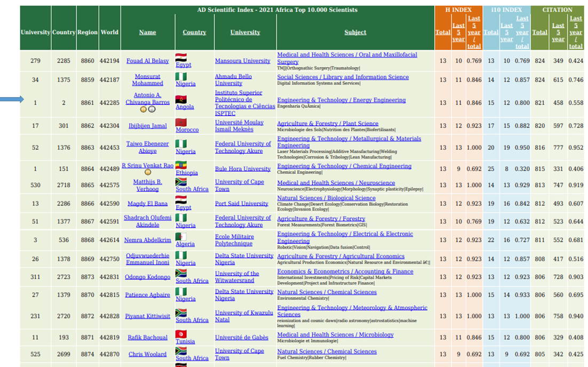Click the Nigeria flag beside Shadrach Olufemi Akindele
588x367 pixels.
tap(181, 218)
